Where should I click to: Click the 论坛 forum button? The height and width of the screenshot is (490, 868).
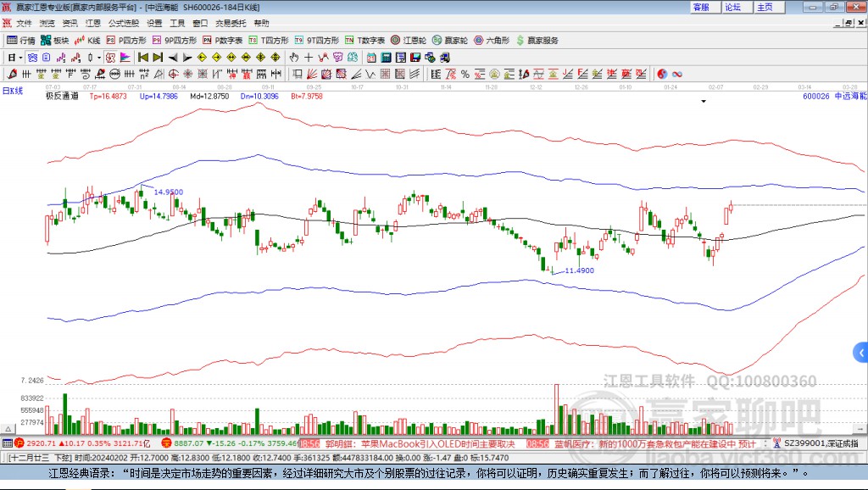737,7
